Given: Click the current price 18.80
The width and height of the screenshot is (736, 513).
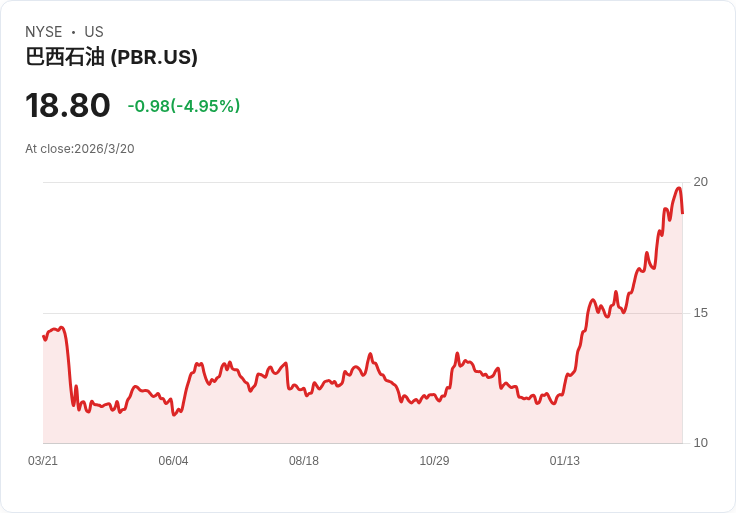Looking at the screenshot, I should [68, 106].
